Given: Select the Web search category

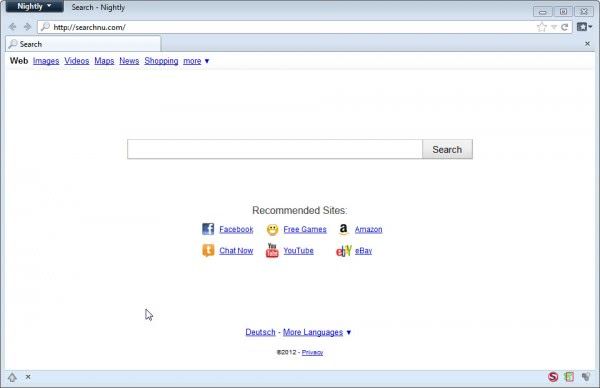Looking at the screenshot, I should click(19, 61).
